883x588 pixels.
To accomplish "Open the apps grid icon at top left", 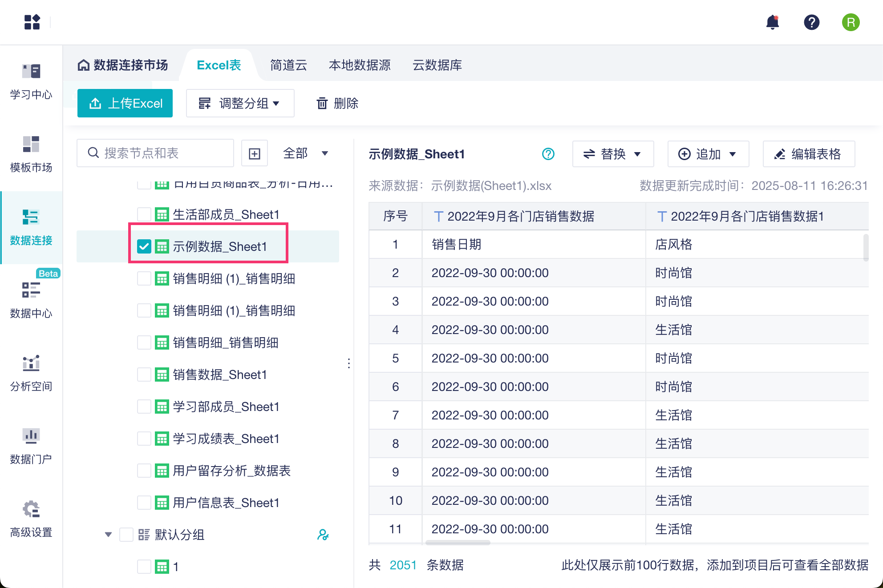I will 32,22.
